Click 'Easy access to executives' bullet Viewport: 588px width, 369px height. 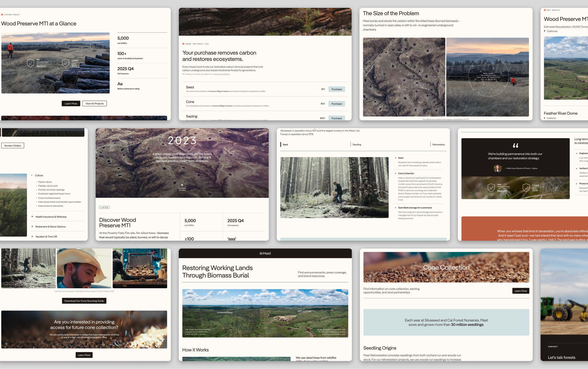click(x=51, y=206)
